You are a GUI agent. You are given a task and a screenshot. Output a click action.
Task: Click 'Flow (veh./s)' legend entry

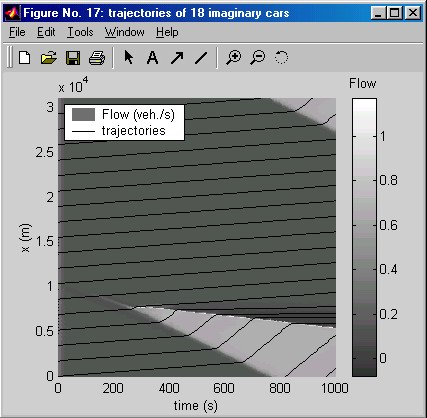tap(138, 114)
